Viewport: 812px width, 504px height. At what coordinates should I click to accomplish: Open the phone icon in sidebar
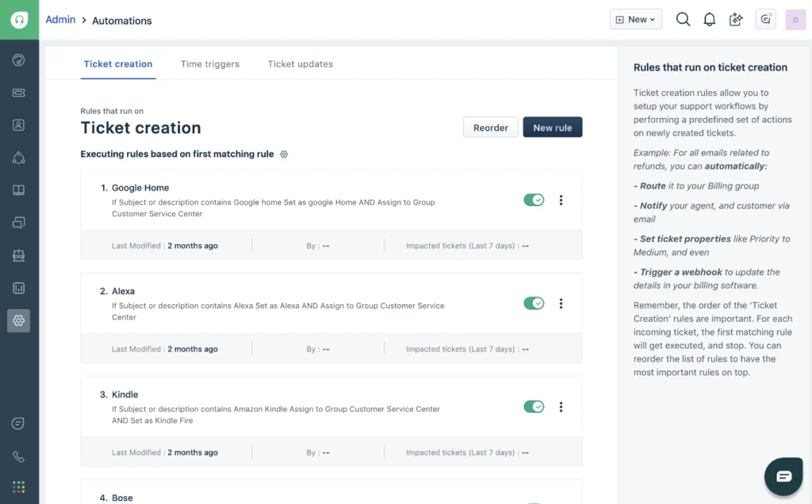click(x=19, y=456)
